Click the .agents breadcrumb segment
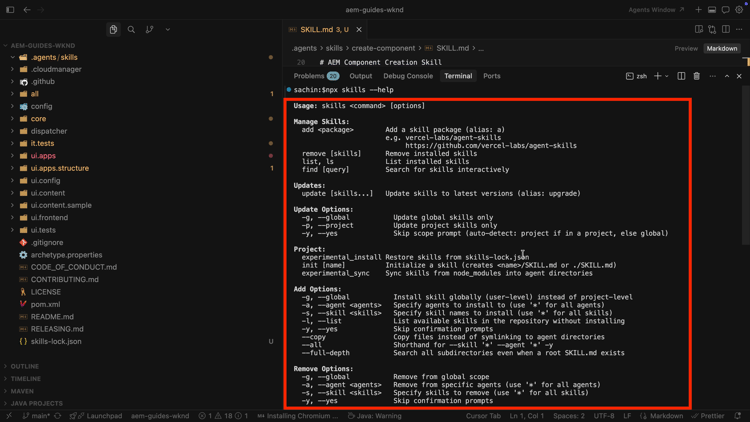Image resolution: width=750 pixels, height=422 pixels. 304,48
